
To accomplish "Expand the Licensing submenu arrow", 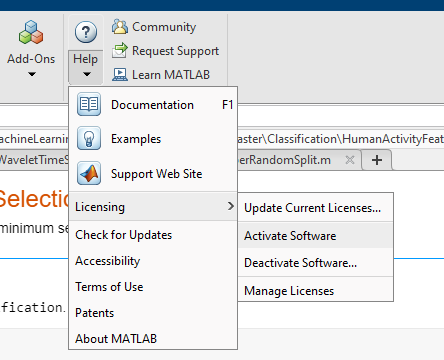I will [x=231, y=206].
